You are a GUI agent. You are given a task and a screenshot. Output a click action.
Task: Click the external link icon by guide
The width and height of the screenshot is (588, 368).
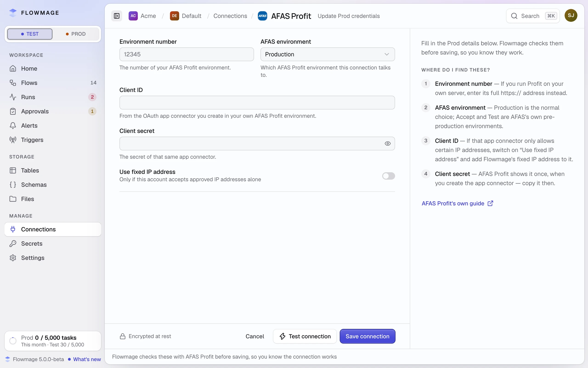[490, 203]
